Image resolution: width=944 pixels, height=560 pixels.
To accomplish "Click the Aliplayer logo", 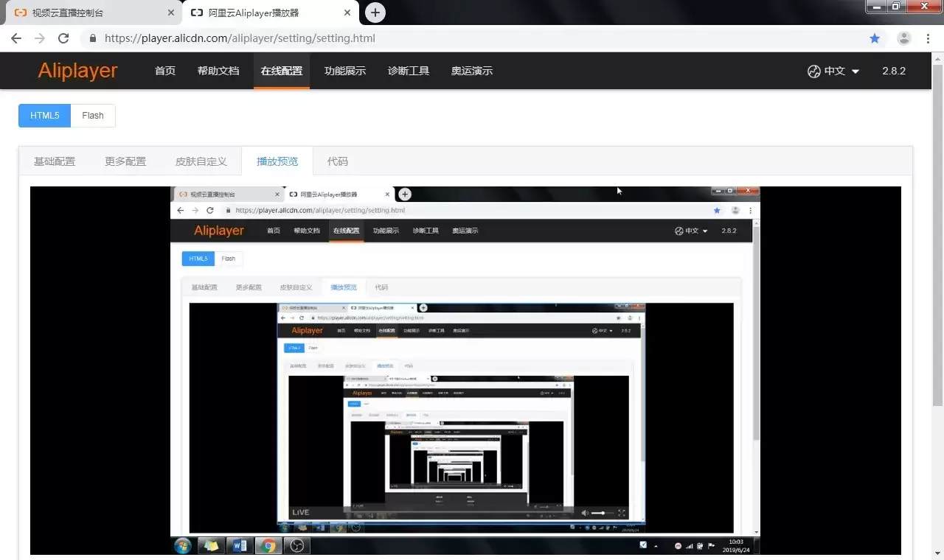I will (77, 71).
